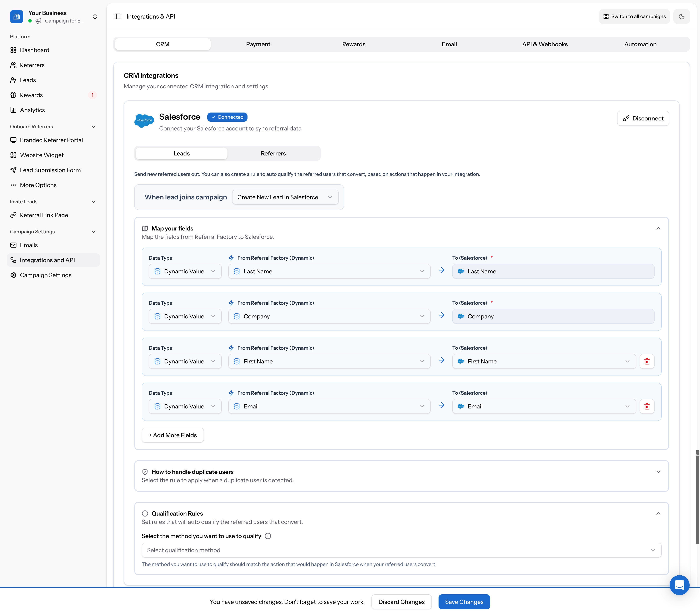Open Analytics from the sidebar
The image size is (700, 616).
[32, 110]
